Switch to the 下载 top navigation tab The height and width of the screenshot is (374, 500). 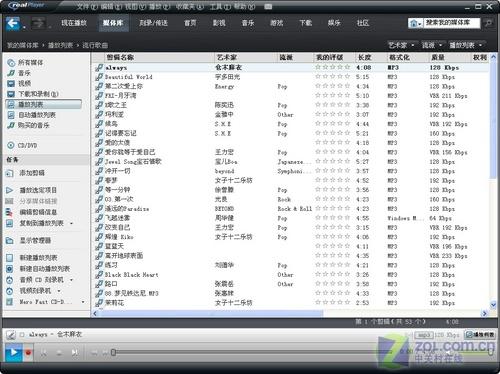(305, 23)
